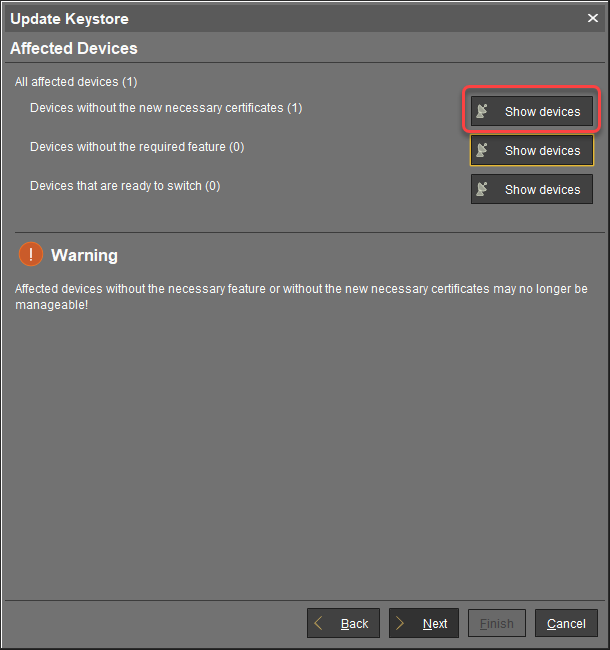Viewport: 610px width, 650px height.
Task: Click the 'Devices that are ready to switch' text
Action: pos(125,186)
